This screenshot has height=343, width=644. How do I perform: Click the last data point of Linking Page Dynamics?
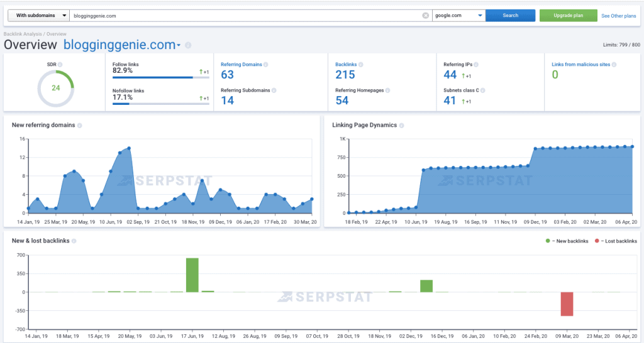(632, 146)
